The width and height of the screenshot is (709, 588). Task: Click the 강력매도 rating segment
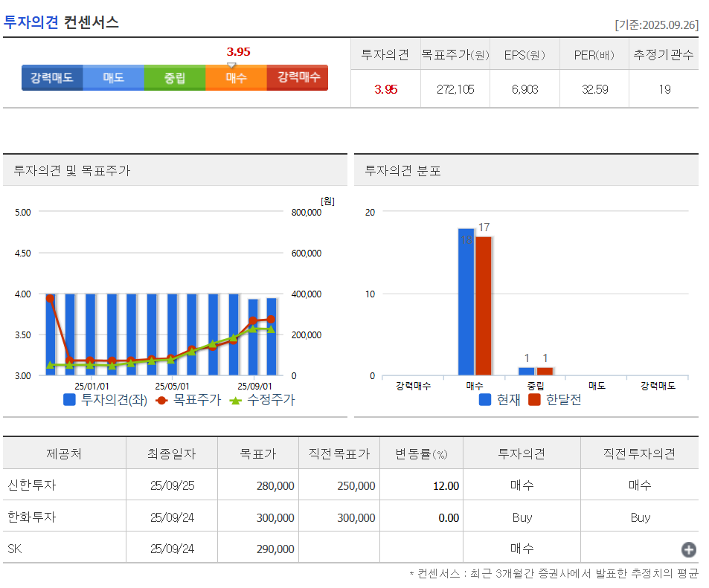tap(52, 78)
